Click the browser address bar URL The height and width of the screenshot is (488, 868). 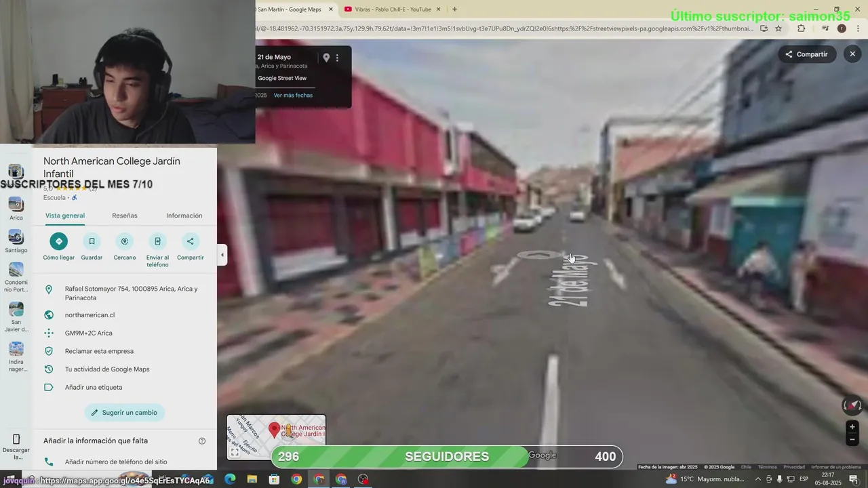tap(505, 28)
